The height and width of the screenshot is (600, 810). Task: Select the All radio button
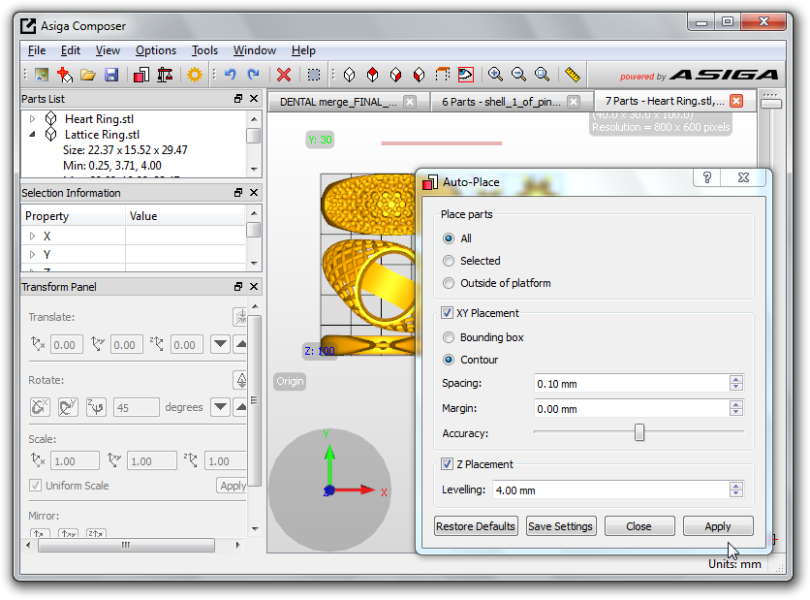pos(448,238)
